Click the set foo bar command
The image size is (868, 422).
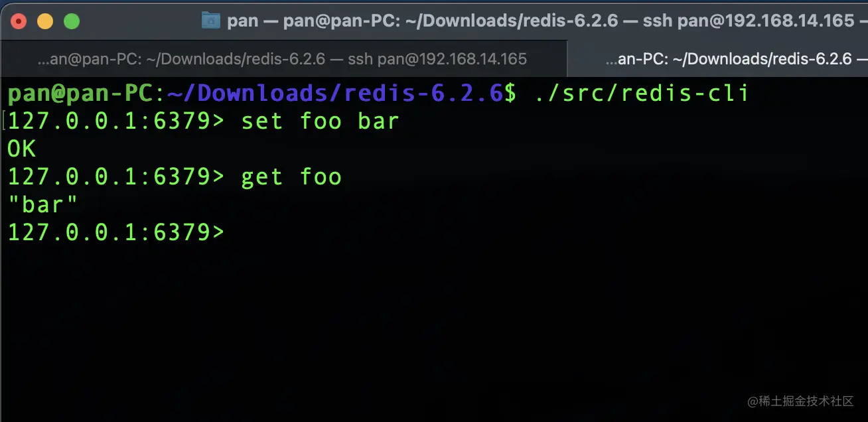tap(320, 121)
